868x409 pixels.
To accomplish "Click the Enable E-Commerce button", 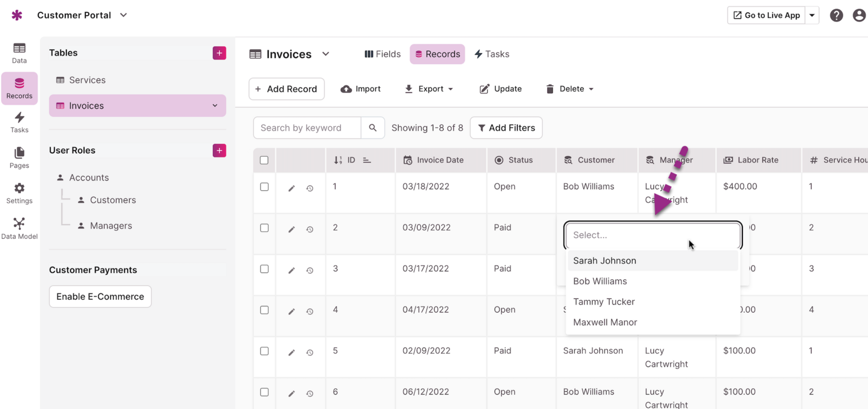I will click(100, 297).
